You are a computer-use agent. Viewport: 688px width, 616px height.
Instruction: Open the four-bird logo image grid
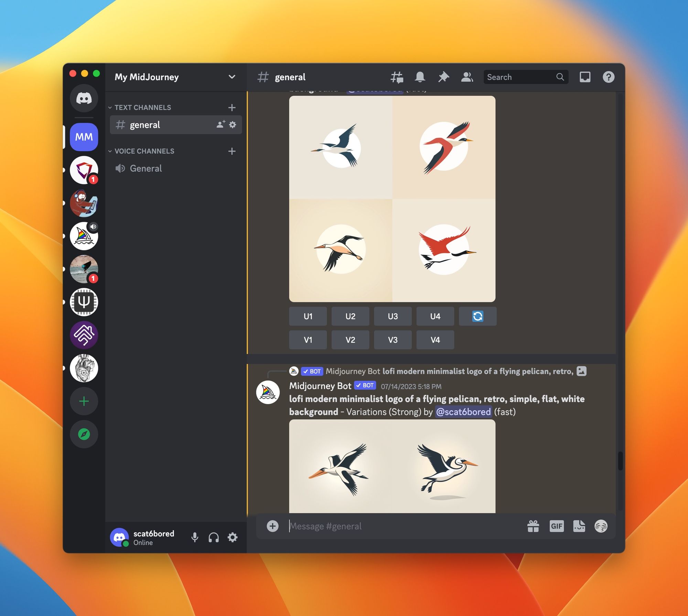pyautogui.click(x=392, y=199)
